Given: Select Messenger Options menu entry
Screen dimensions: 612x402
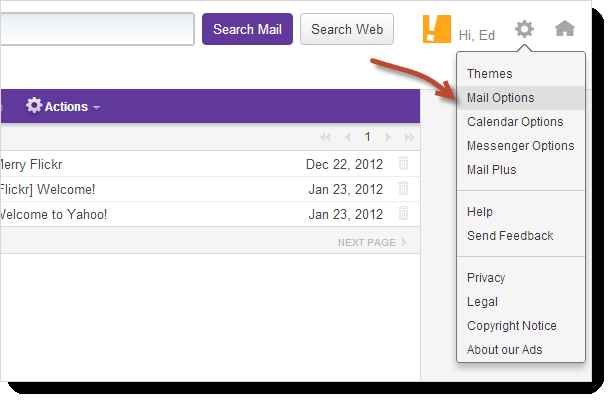Looking at the screenshot, I should click(520, 146).
